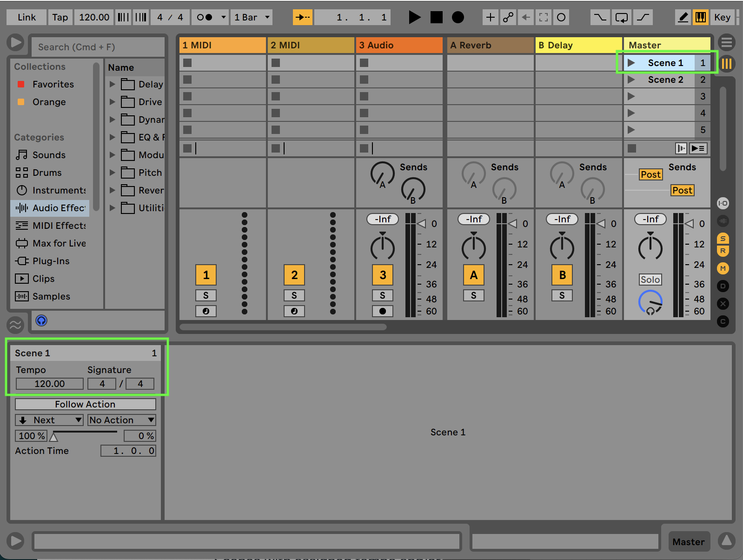Solo track 3 Audio
Image resolution: width=743 pixels, height=560 pixels.
click(x=382, y=295)
